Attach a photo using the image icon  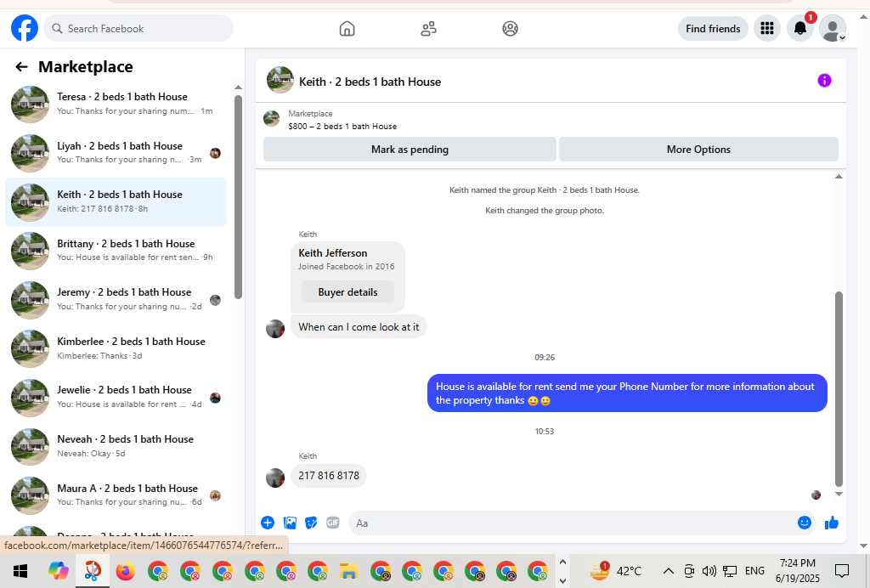pos(290,523)
